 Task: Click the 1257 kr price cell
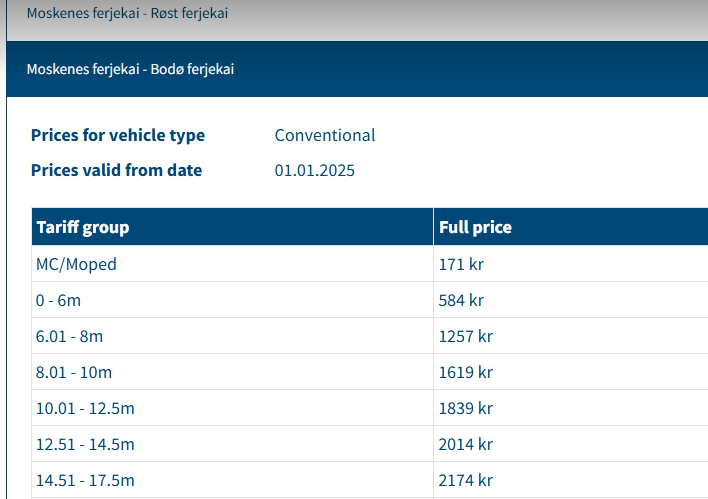[x=466, y=336]
